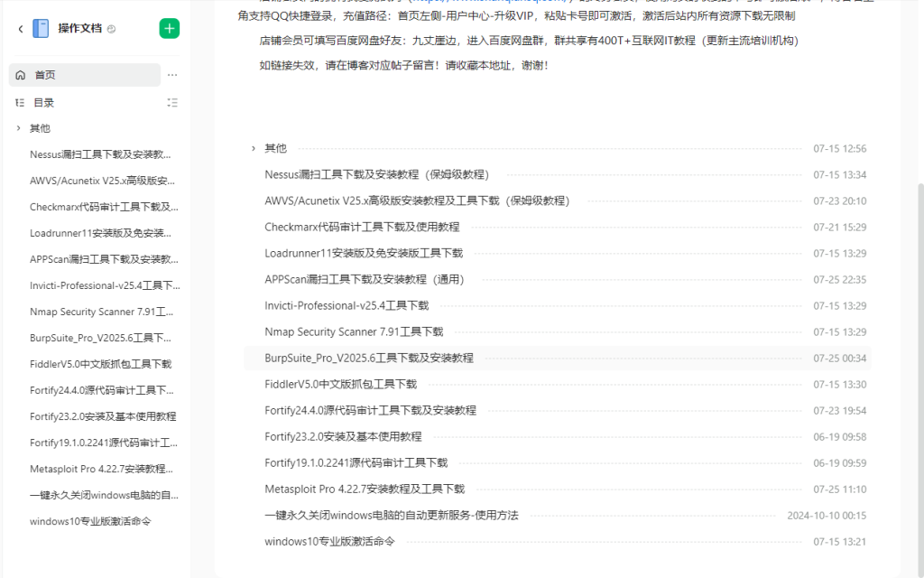924x578 pixels.
Task: Click the collapse-all icon beside 目录
Action: coord(172,103)
